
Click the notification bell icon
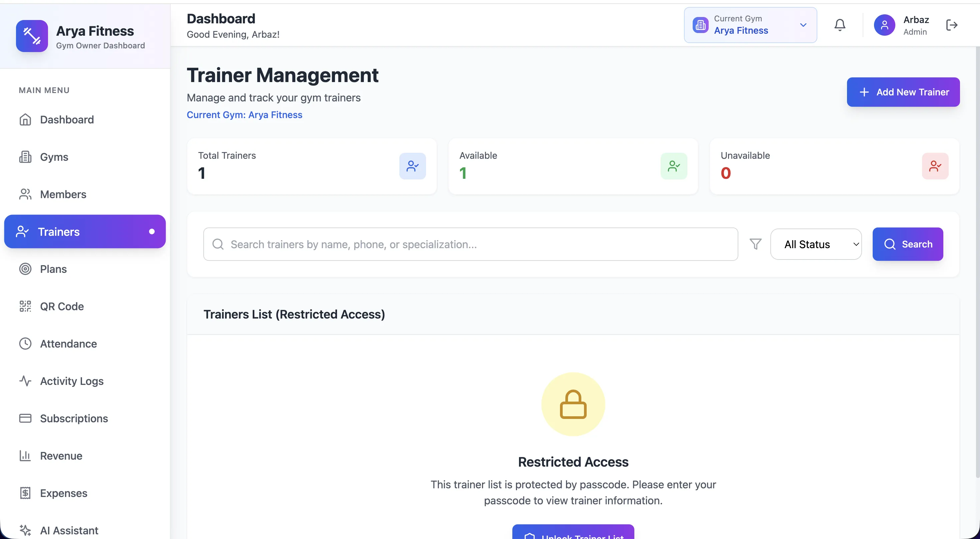tap(840, 25)
